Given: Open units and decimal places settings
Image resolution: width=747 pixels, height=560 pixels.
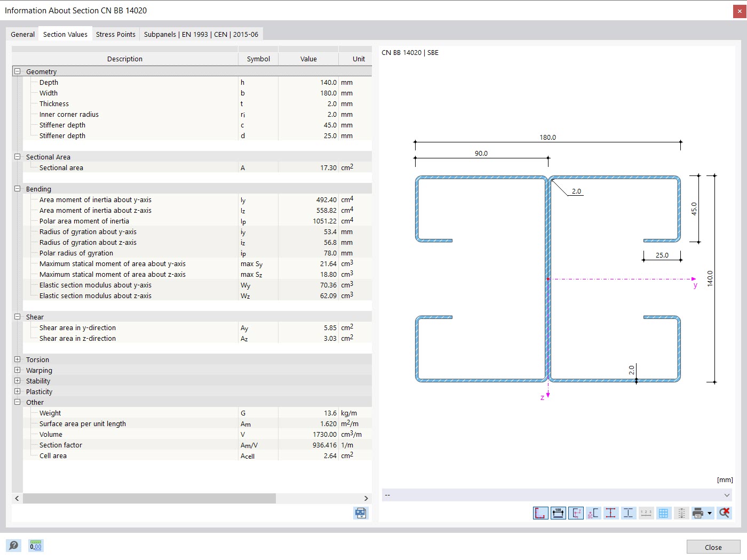Looking at the screenshot, I should pyautogui.click(x=36, y=546).
